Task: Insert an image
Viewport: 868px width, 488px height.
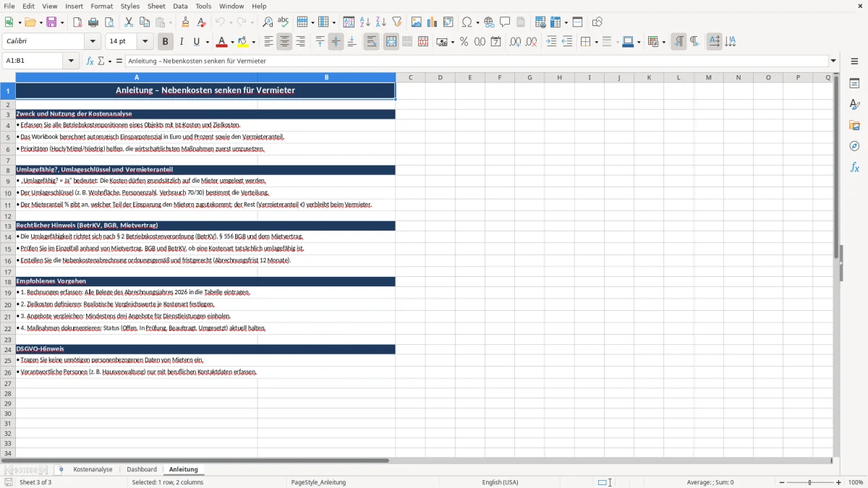Action: [x=417, y=22]
